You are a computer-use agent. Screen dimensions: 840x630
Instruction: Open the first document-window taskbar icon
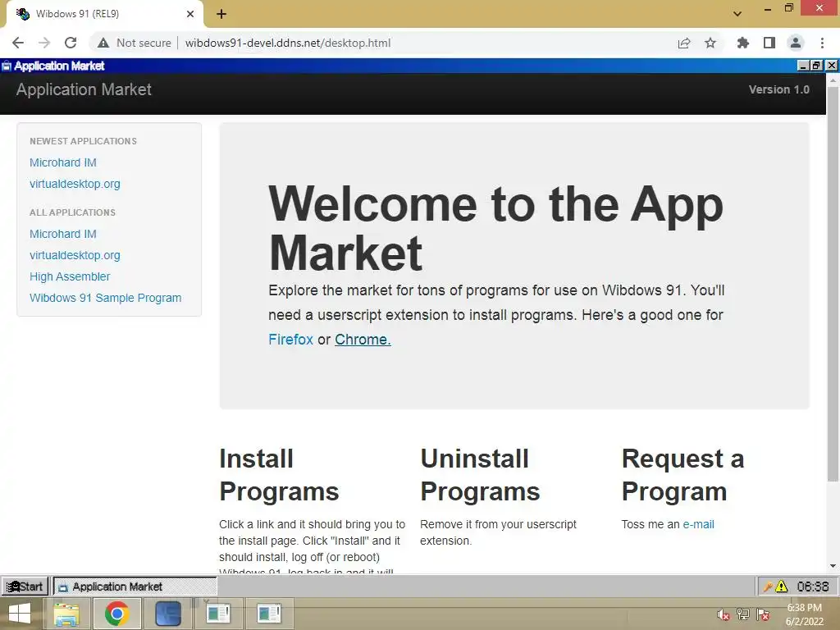218,614
